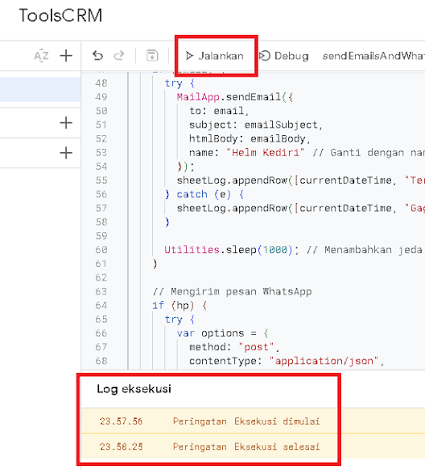Viewport: 425px width, 470px height.
Task: Redo the last undone edit
Action: point(119,55)
